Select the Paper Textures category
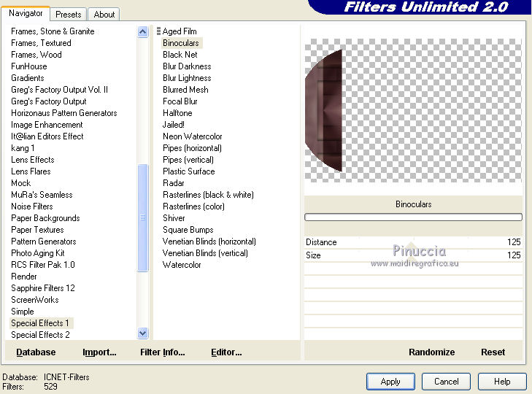This screenshot has width=532, height=394. point(37,230)
